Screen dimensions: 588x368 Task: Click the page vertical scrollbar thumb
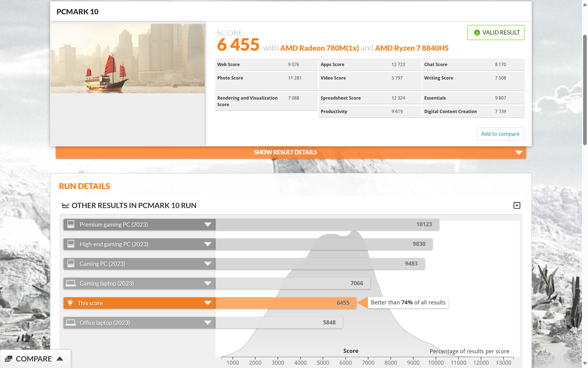(x=585, y=90)
